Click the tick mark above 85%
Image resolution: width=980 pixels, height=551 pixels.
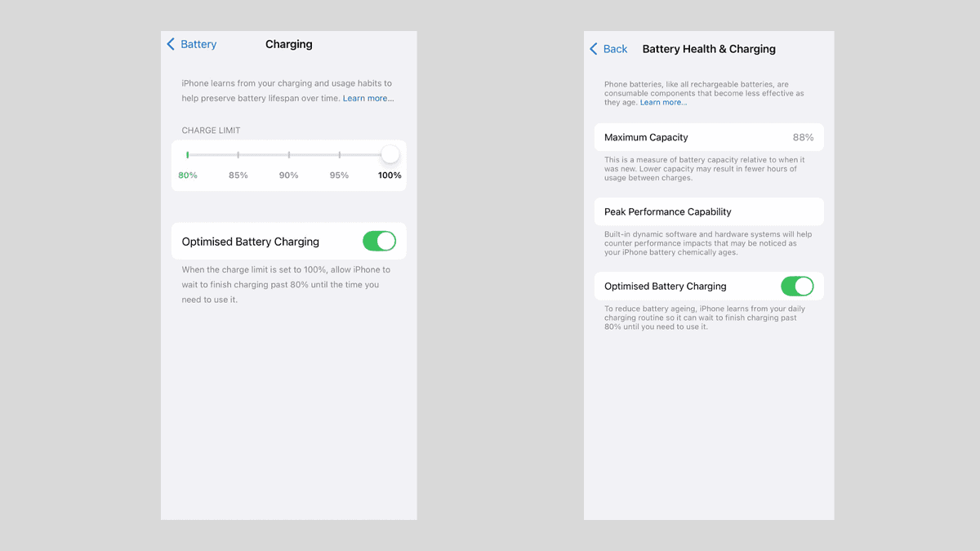pos(238,154)
